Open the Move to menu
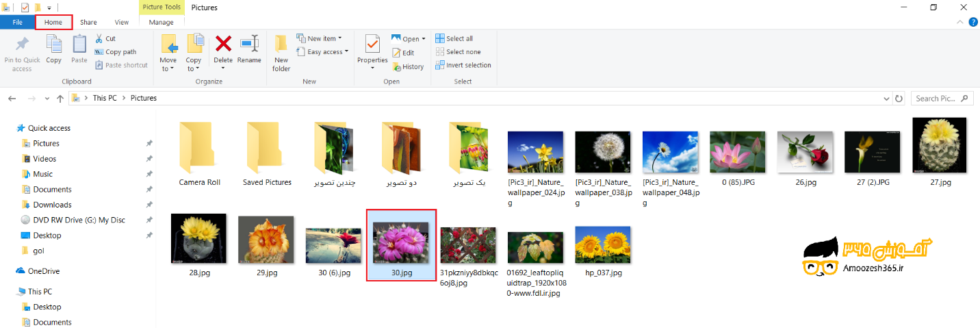The width and height of the screenshot is (980, 328). tap(168, 53)
